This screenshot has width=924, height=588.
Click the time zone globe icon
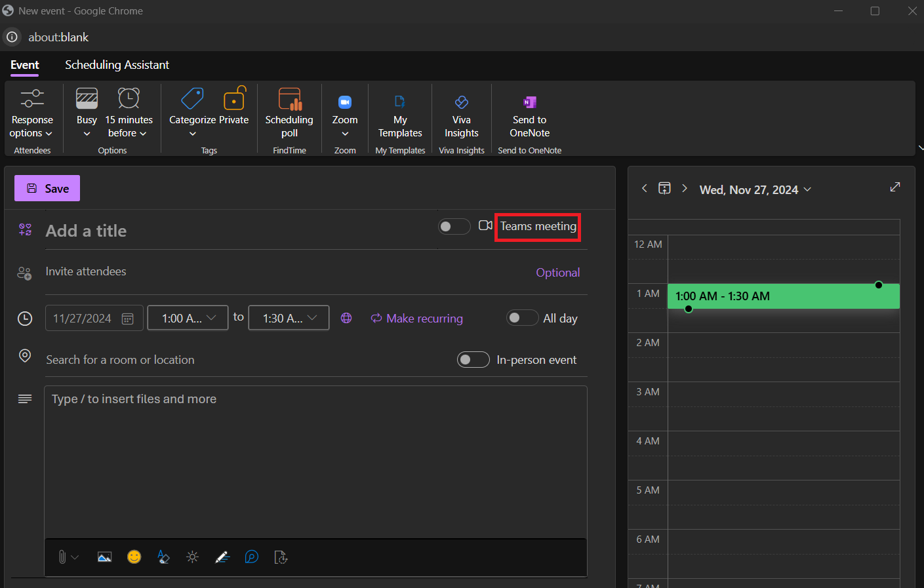coord(346,318)
